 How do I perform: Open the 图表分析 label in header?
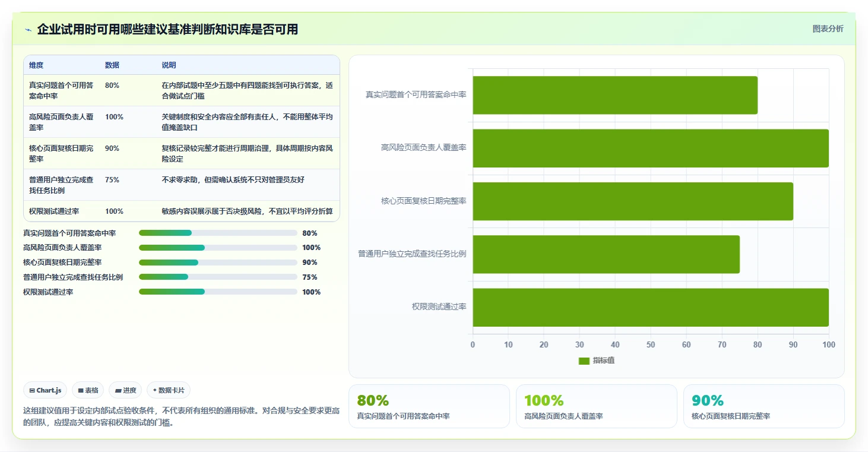pyautogui.click(x=828, y=29)
